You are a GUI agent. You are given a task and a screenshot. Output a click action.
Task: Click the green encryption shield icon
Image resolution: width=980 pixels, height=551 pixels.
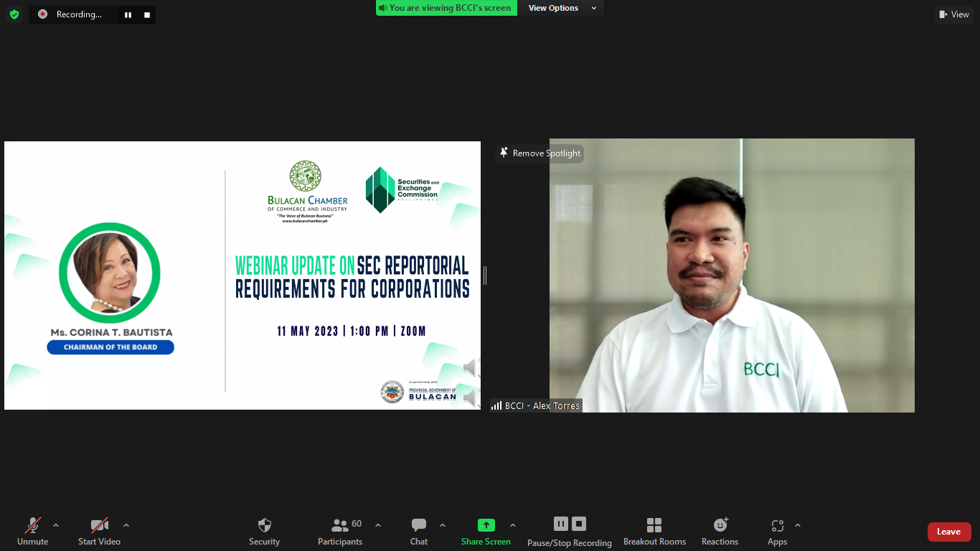[x=14, y=14]
